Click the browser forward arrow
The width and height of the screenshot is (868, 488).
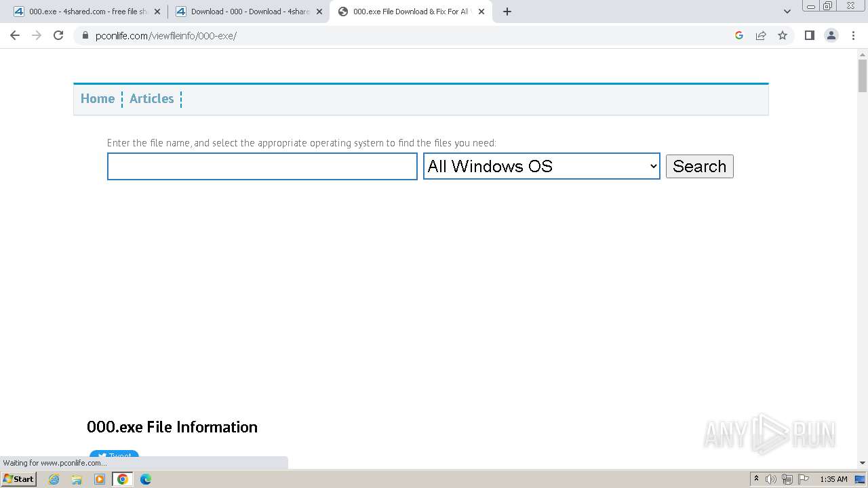click(x=37, y=35)
